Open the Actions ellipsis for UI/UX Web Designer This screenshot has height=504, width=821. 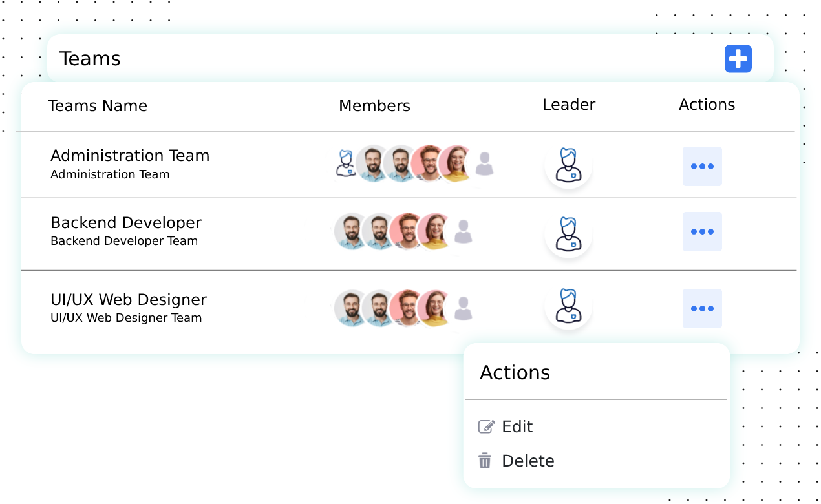click(702, 308)
